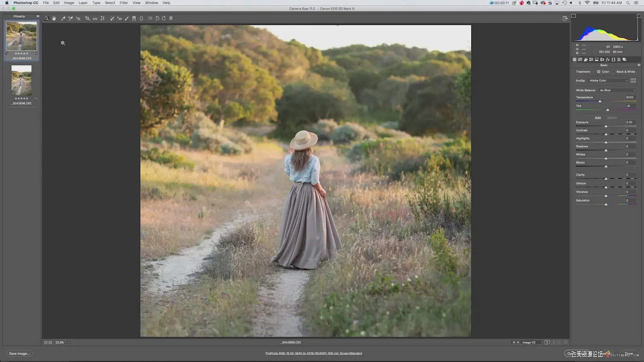Screen dimensions: 644x362
Task: Select the Crop tool
Action: click(x=87, y=18)
